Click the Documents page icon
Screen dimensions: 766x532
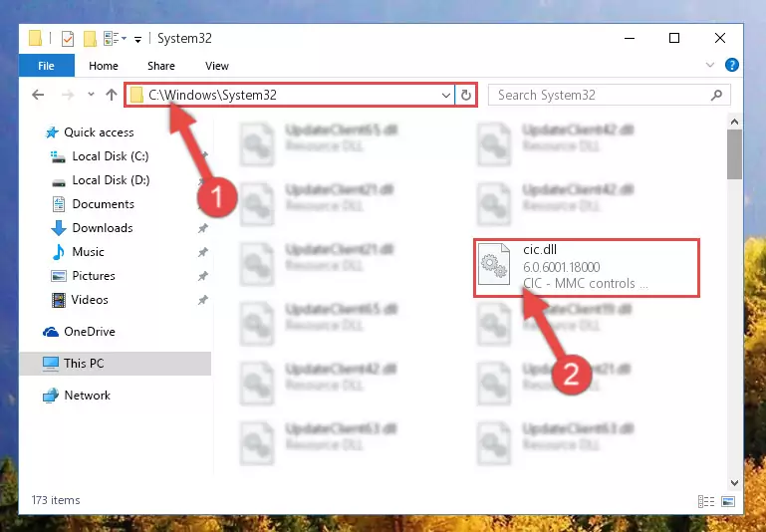[58, 204]
